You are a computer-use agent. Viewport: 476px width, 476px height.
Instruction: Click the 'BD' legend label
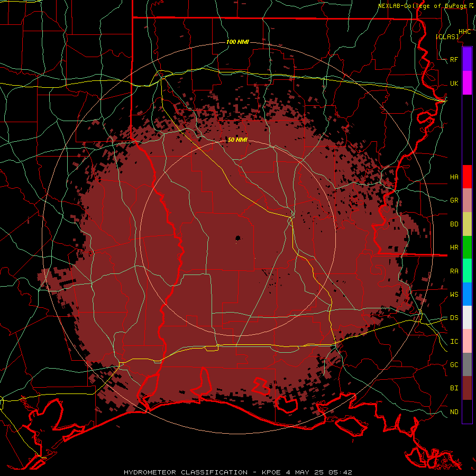[454, 224]
